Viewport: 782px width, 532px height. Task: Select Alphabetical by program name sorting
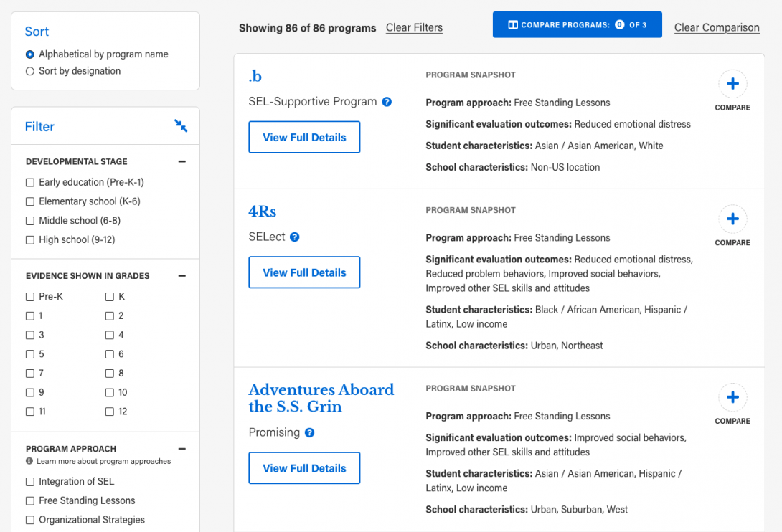(30, 54)
